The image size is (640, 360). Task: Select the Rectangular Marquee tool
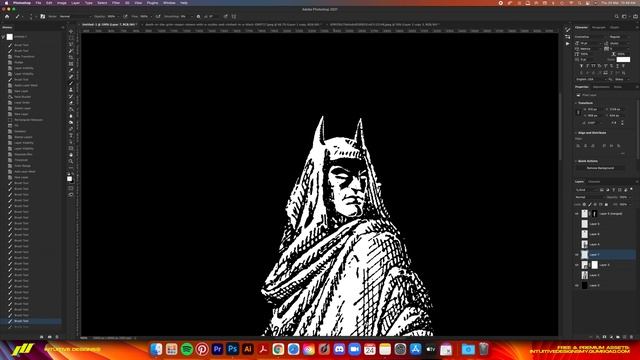(x=71, y=38)
